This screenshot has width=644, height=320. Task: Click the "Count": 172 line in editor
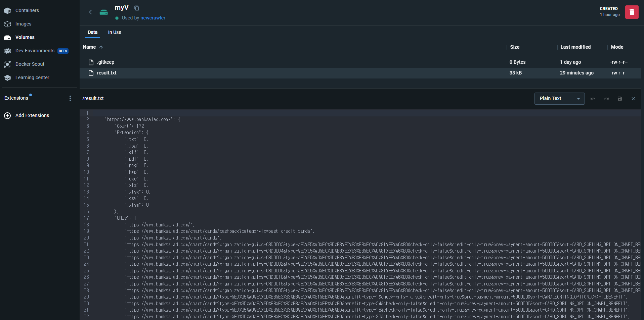(x=130, y=126)
